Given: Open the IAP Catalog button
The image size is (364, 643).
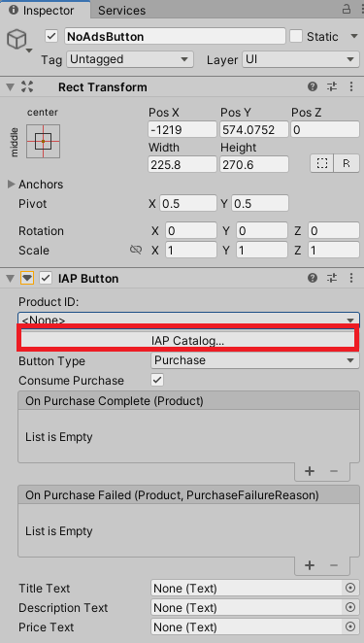Looking at the screenshot, I should tap(187, 340).
